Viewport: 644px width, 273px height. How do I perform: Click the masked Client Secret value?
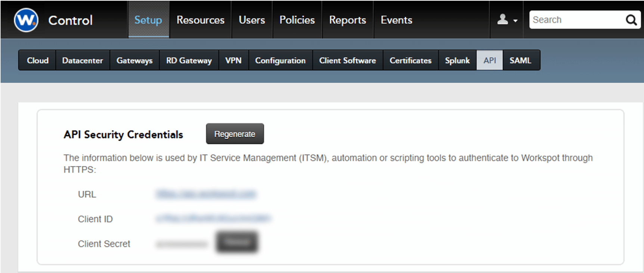pyautogui.click(x=182, y=244)
